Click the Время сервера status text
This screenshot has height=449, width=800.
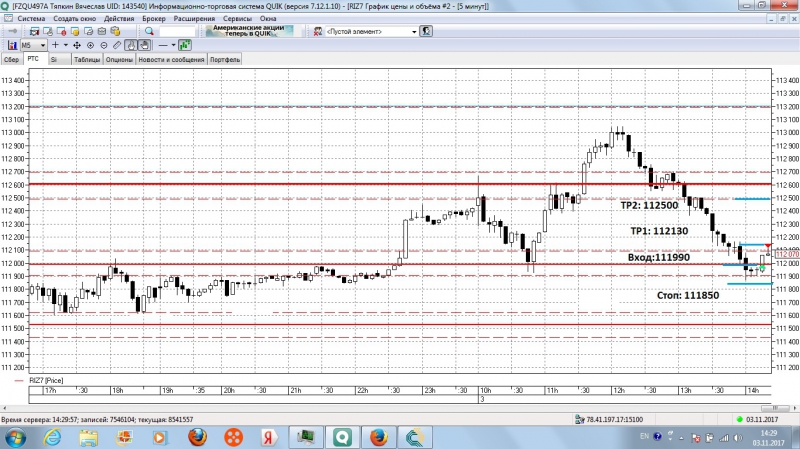point(97,419)
